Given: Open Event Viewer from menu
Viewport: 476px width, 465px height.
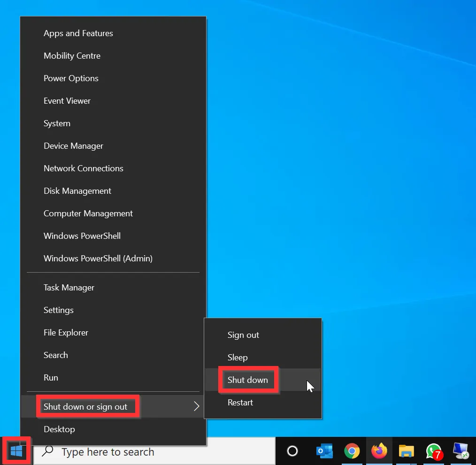Looking at the screenshot, I should point(67,101).
